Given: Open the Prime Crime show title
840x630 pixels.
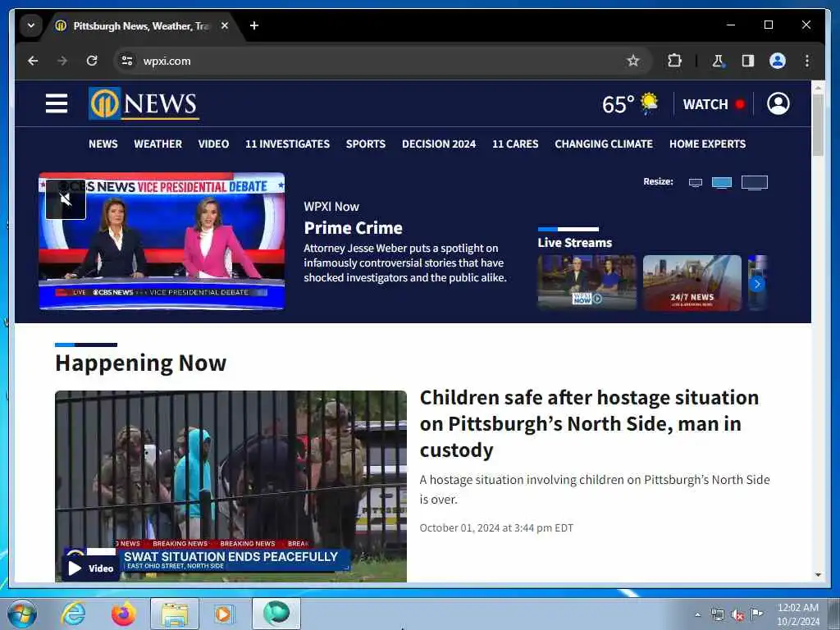Looking at the screenshot, I should point(353,228).
